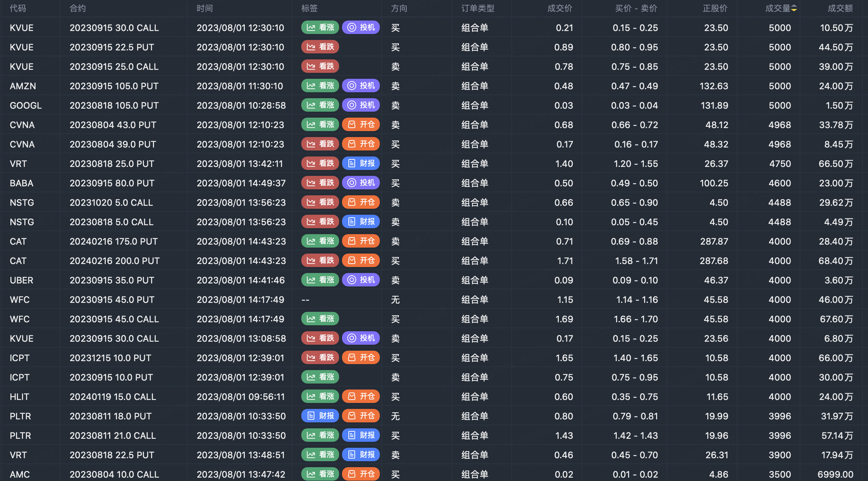868x481 pixels.
Task: Click the 方向 column header
Action: (399, 8)
